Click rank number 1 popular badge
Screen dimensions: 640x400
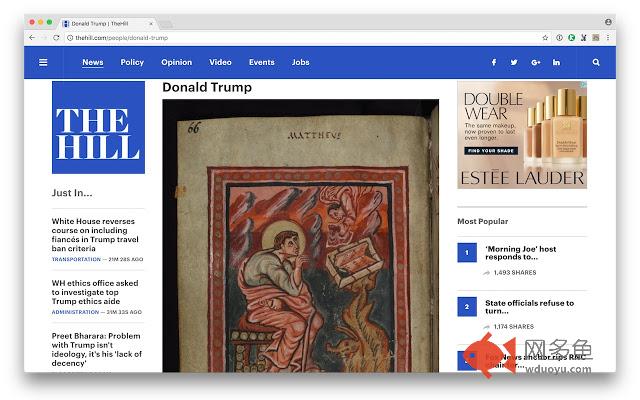pos(467,253)
